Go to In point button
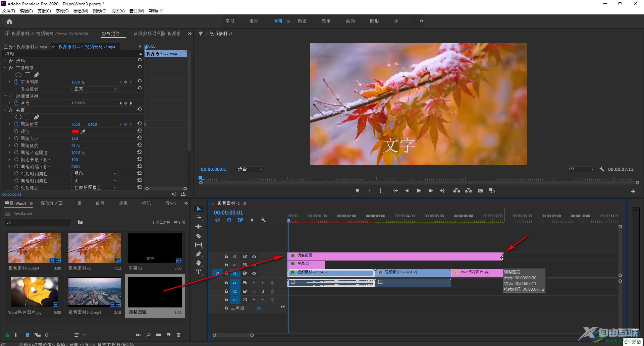644x346 pixels. (x=395, y=191)
